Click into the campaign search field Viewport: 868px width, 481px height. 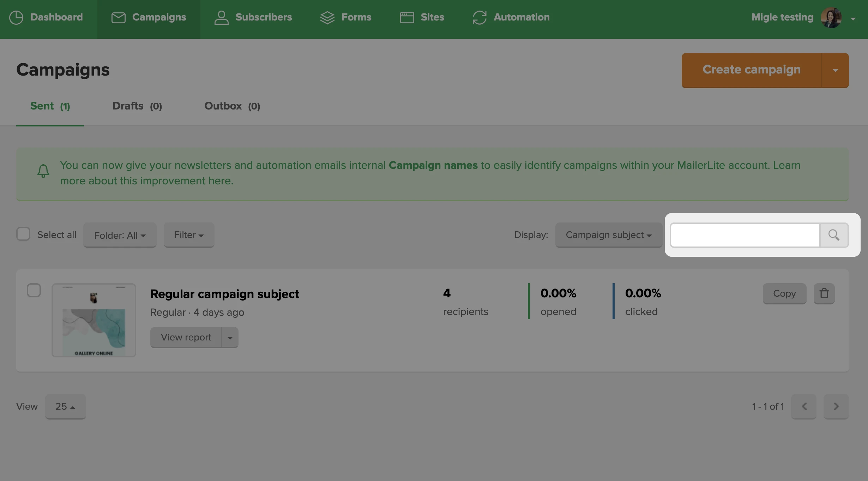pos(745,235)
